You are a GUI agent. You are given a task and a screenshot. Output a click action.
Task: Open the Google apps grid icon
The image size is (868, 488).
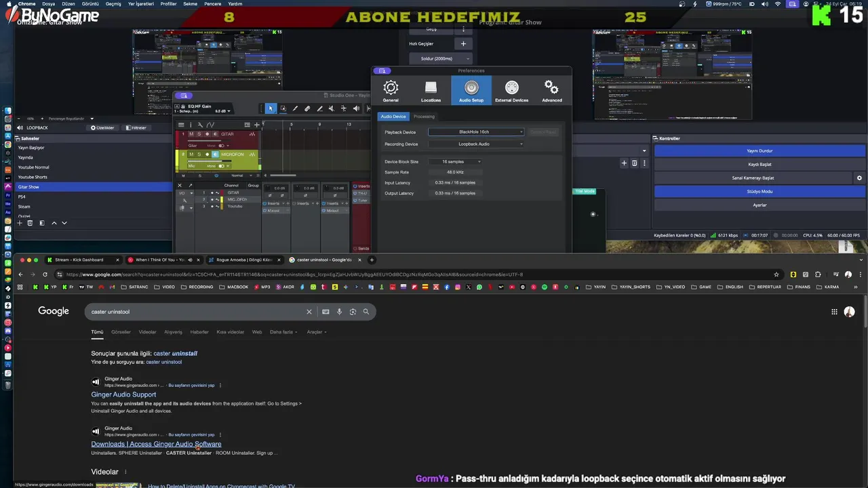click(x=834, y=312)
